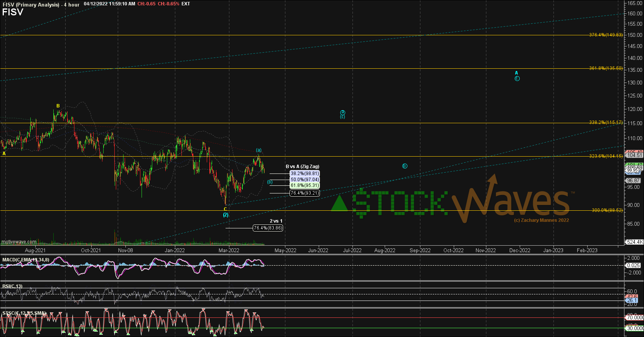Click the MACD(C,EMA,13,34,8) indicator label
Viewport: 644px width, 337px height.
point(26,260)
